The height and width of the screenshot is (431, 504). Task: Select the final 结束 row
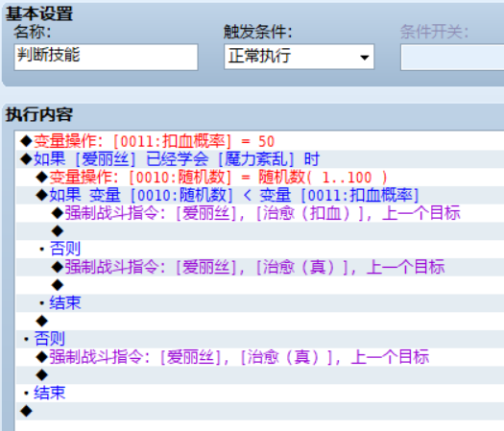[260, 393]
